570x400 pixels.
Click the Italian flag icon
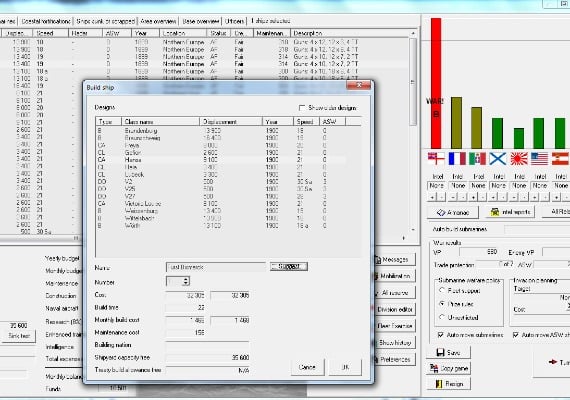coord(477,159)
